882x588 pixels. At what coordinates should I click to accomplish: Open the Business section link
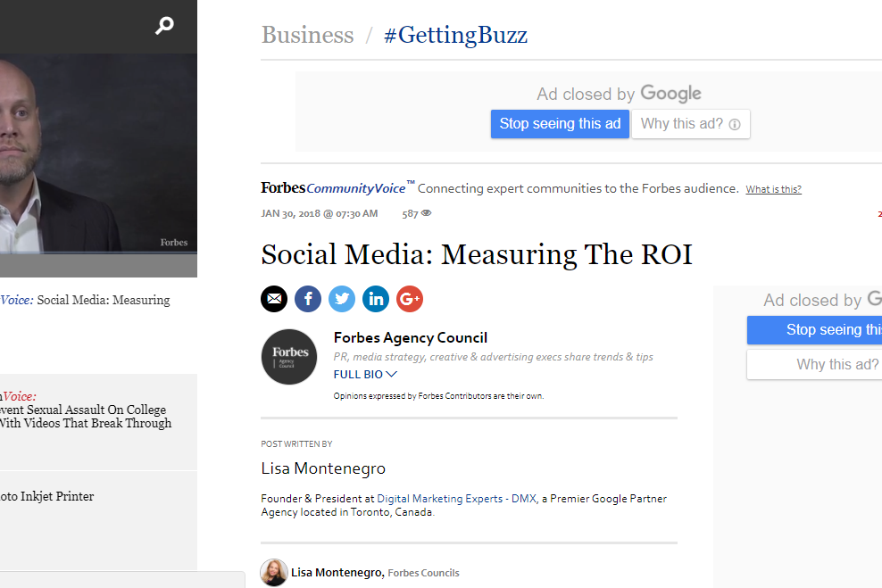pos(307,35)
